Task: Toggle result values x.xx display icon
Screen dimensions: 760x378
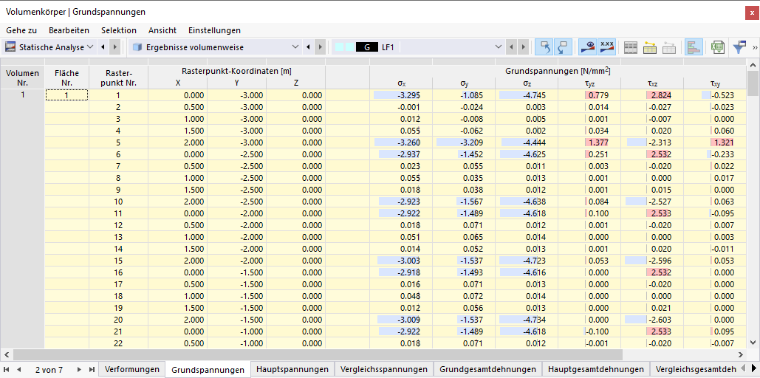Action: 606,47
